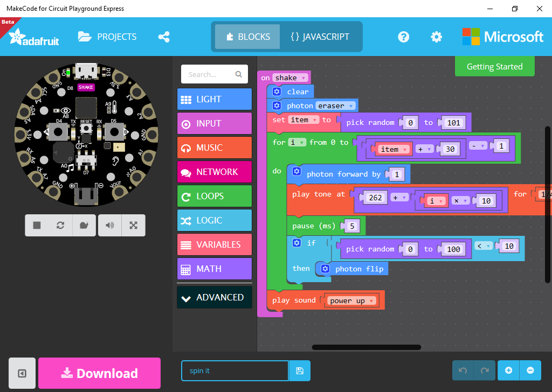Redo the last change
552x392 pixels.
pos(485,370)
